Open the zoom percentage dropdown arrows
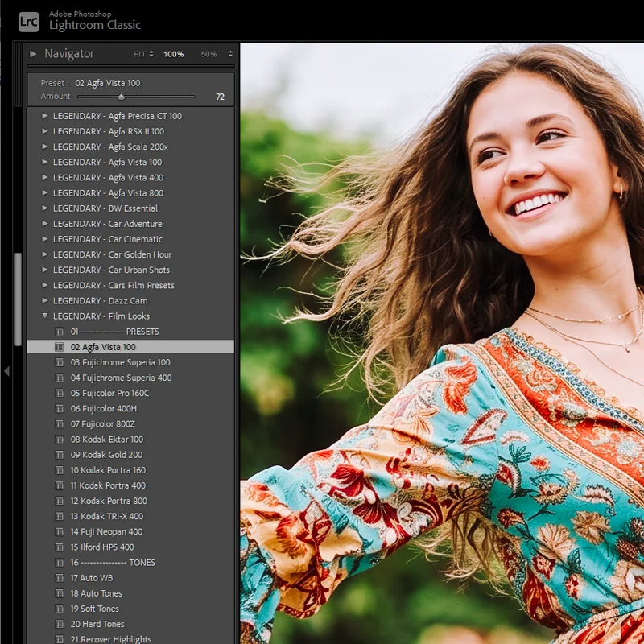 [230, 54]
